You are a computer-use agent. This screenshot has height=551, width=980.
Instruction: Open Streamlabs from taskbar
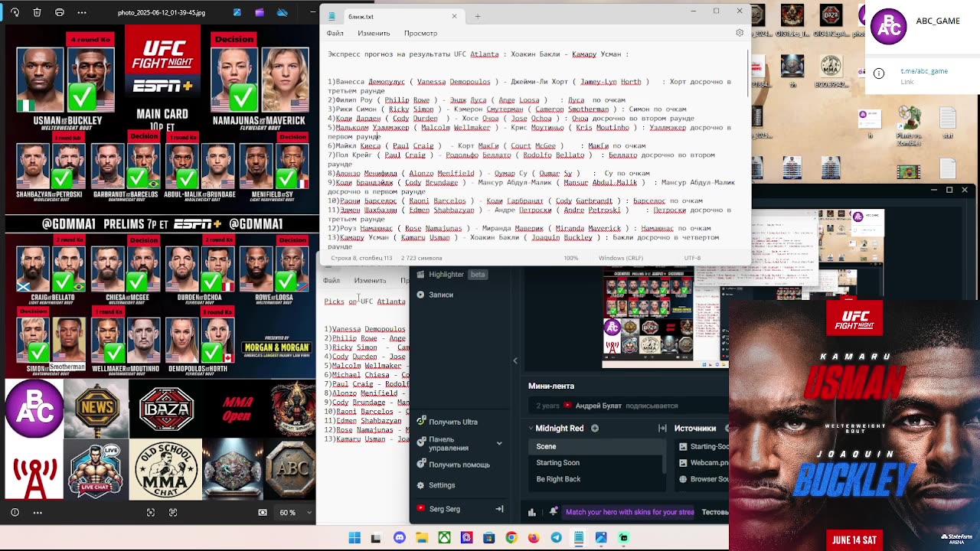point(624,538)
